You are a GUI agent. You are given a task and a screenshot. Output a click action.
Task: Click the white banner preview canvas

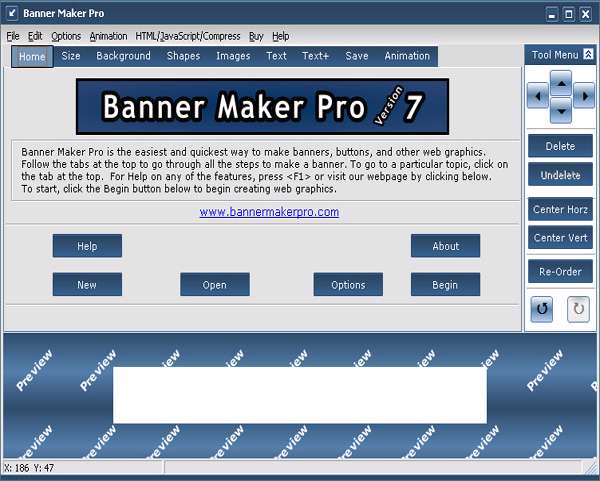click(x=300, y=395)
